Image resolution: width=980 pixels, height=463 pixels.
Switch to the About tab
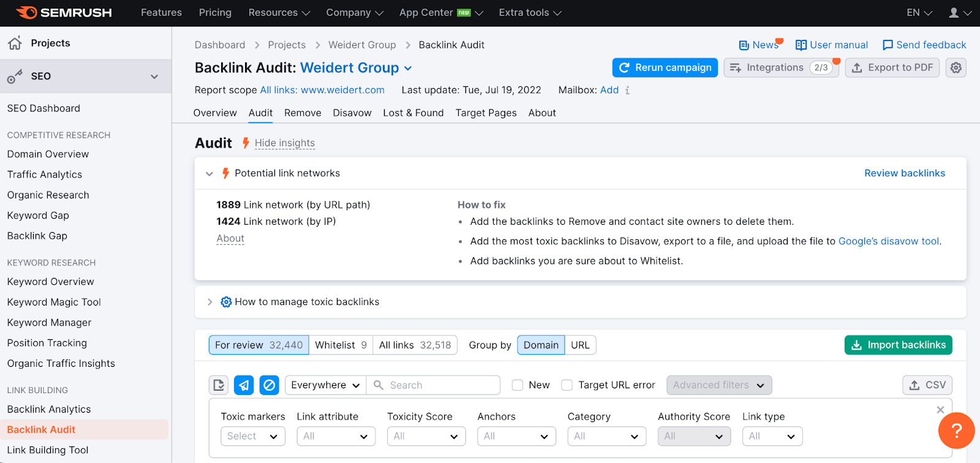coord(542,113)
